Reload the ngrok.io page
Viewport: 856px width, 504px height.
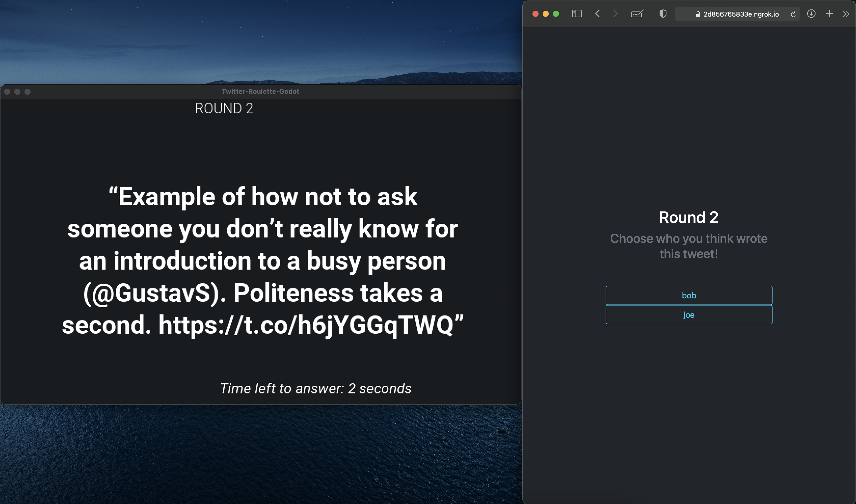794,14
